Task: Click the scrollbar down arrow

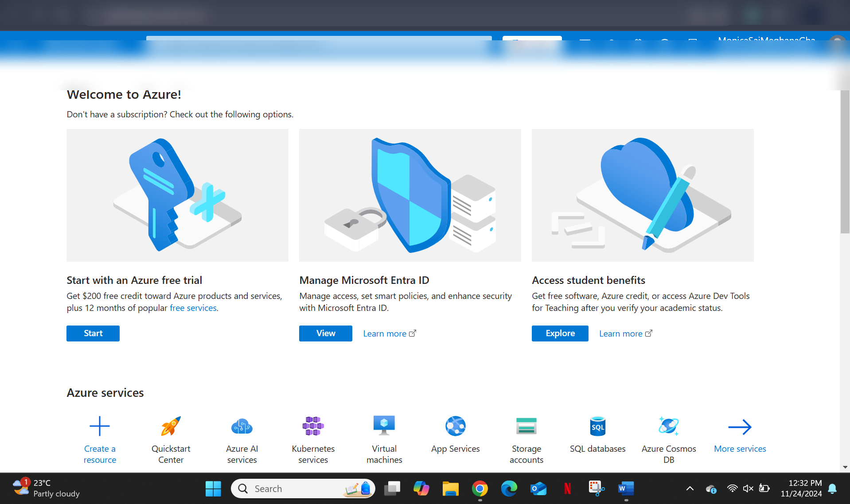Action: coord(845,467)
